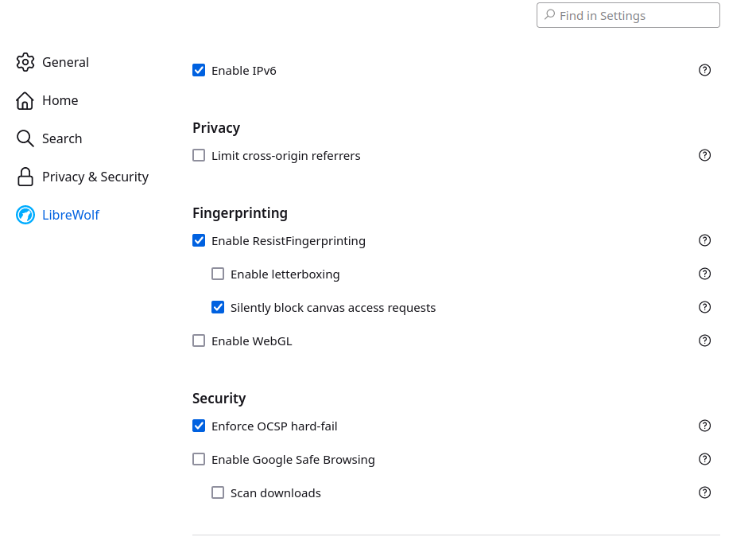Viewport: 756px width, 537px height.
Task: Uncheck the Enable IPv6 checkbox
Action: [199, 71]
